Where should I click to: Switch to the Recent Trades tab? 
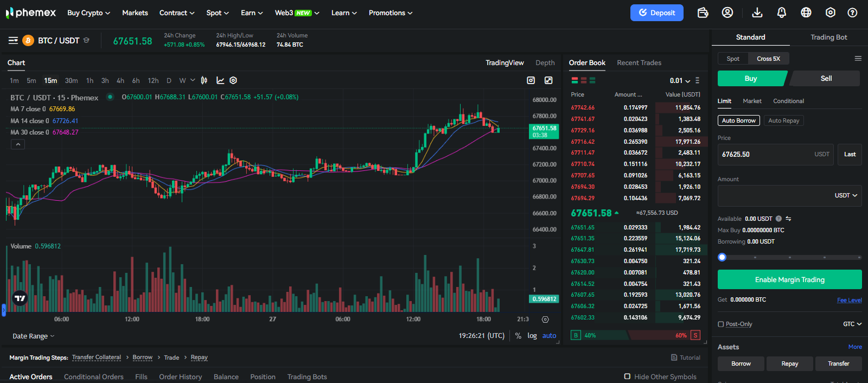pyautogui.click(x=639, y=63)
